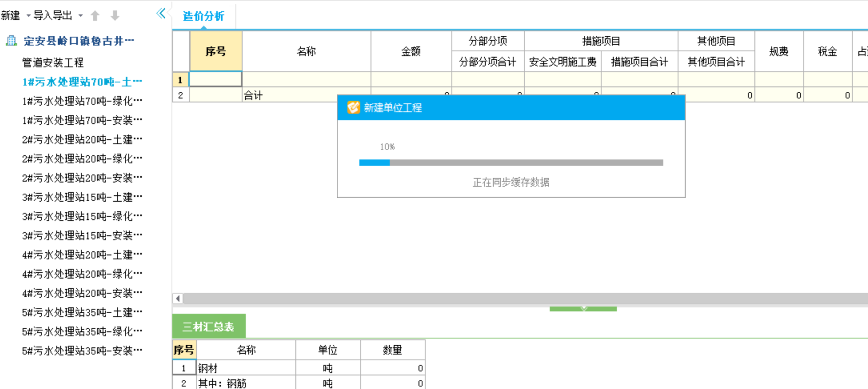The image size is (868, 389).
Task: Click row header 1 in cost table
Action: click(x=181, y=80)
